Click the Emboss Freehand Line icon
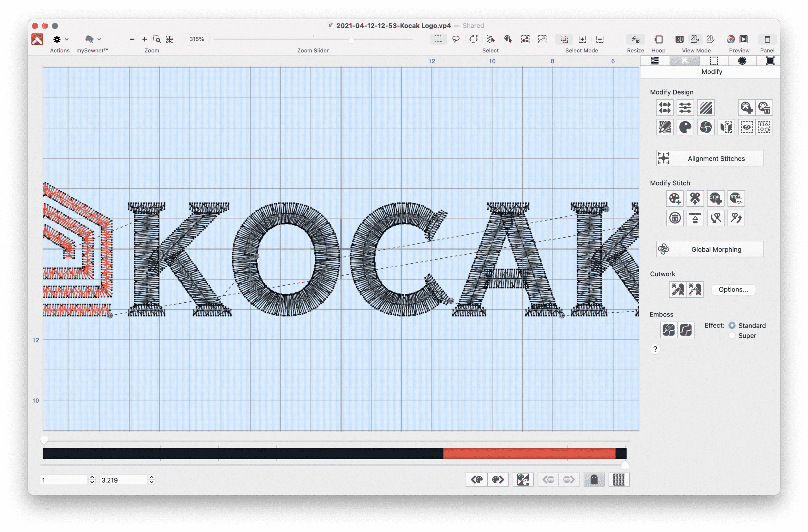Viewport: 808px width, 532px height. pyautogui.click(x=668, y=330)
